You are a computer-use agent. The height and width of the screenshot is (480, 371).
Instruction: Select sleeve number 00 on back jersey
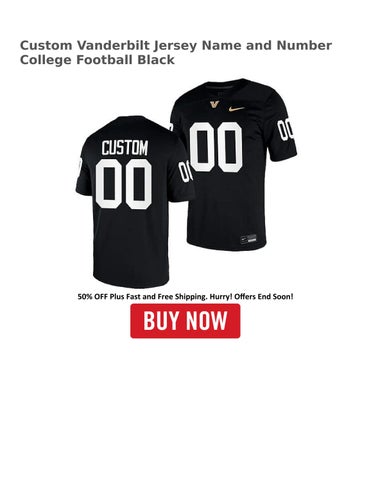[184, 171]
